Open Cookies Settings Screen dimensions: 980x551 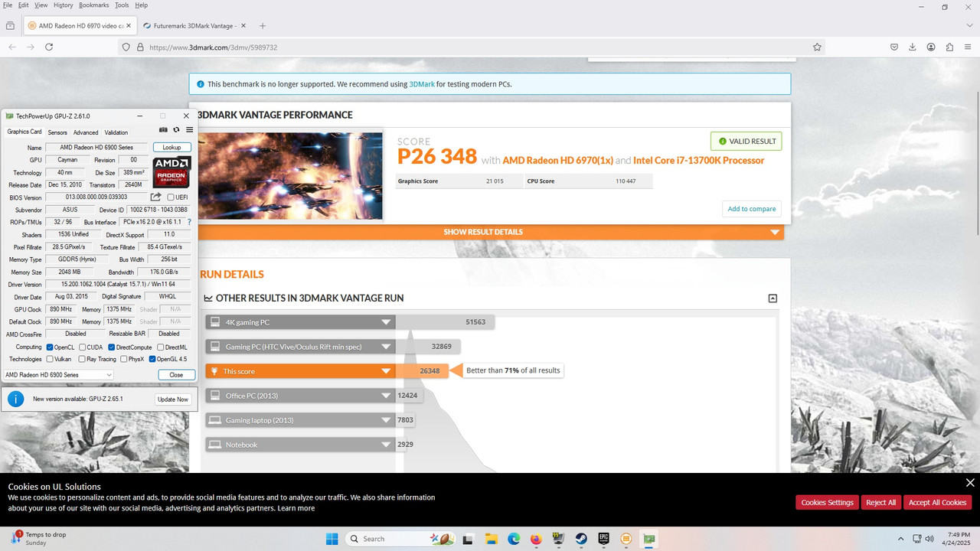pyautogui.click(x=827, y=502)
